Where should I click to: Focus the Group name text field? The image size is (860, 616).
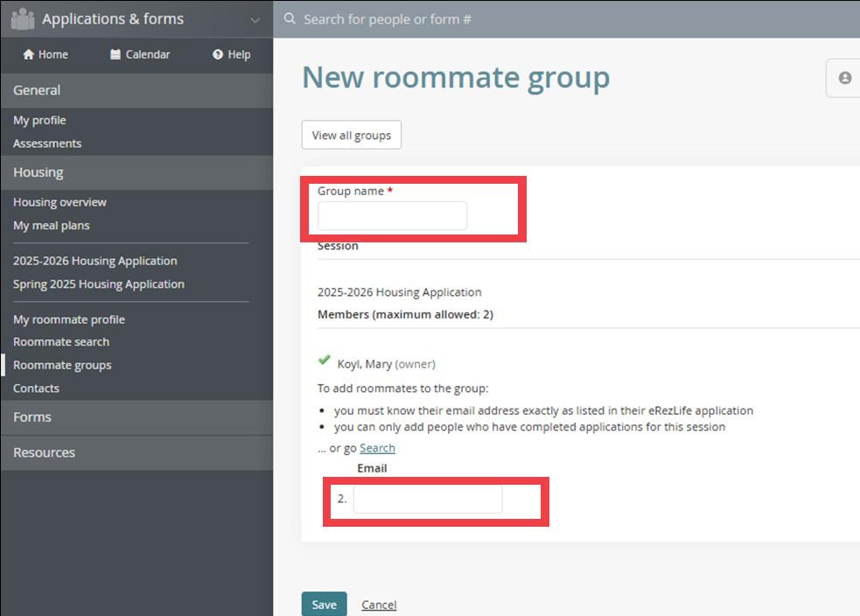pos(392,215)
